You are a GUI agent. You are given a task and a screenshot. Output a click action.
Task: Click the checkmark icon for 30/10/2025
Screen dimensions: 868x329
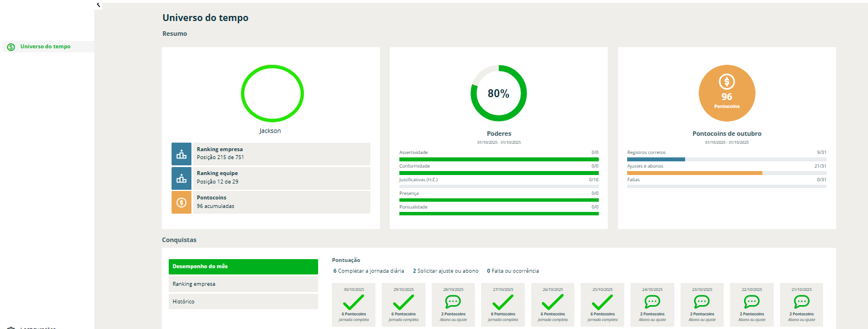point(353,302)
